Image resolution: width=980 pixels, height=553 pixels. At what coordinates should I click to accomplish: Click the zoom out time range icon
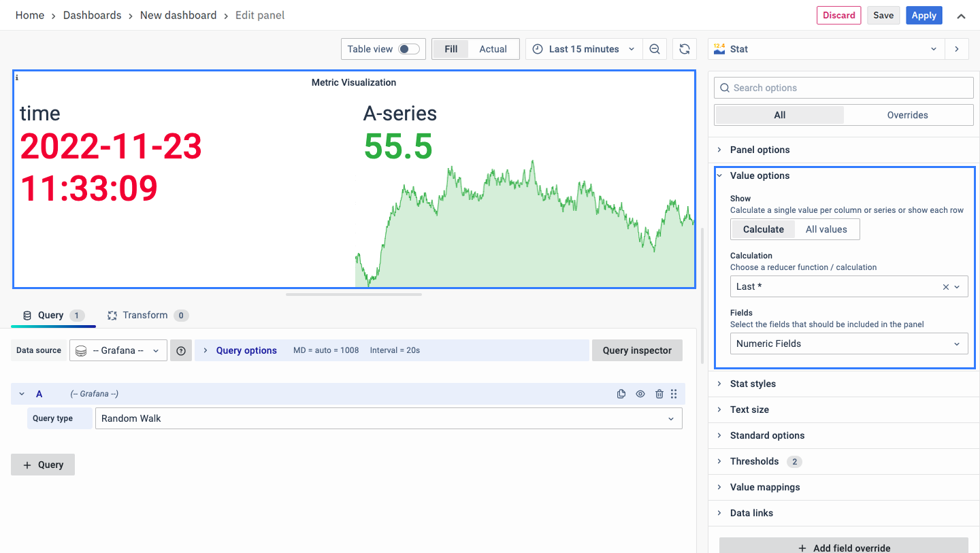655,49
